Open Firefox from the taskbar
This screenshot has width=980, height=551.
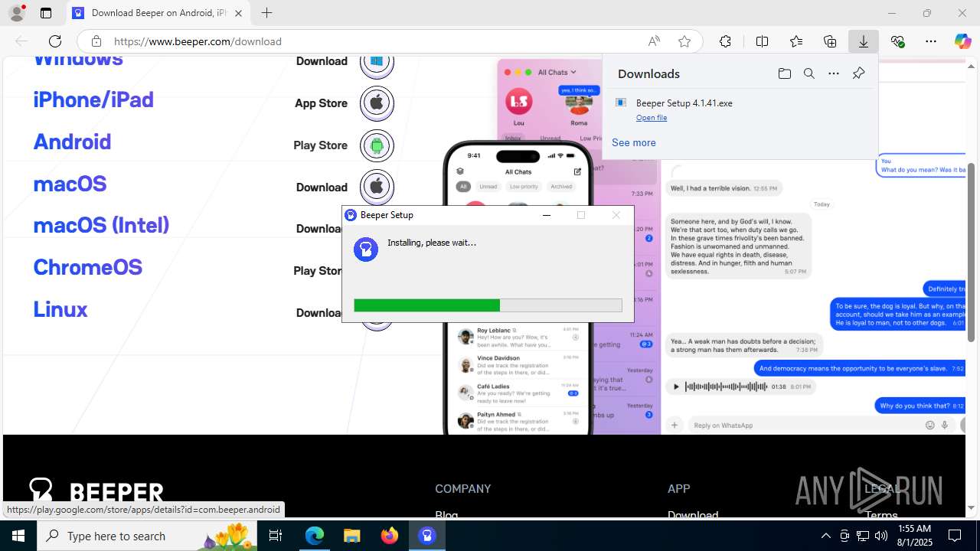(x=390, y=536)
